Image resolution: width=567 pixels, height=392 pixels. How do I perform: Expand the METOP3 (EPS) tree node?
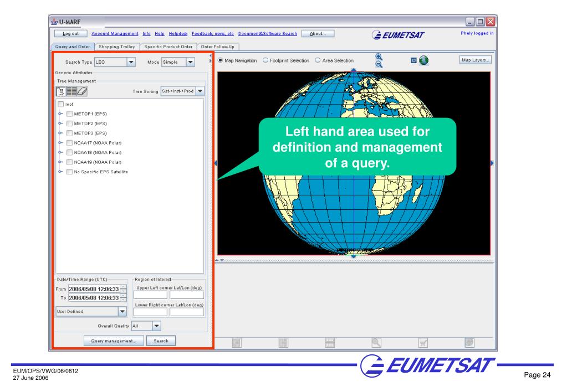point(60,133)
